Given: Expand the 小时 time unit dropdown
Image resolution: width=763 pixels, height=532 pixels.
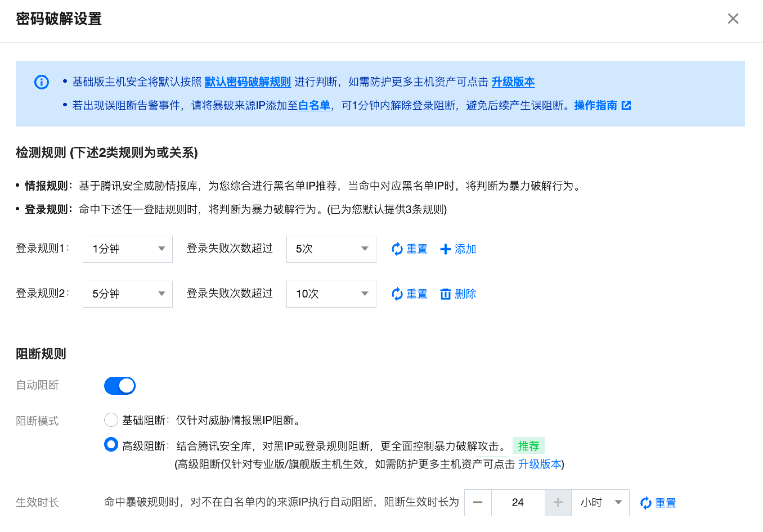Looking at the screenshot, I should [x=600, y=502].
